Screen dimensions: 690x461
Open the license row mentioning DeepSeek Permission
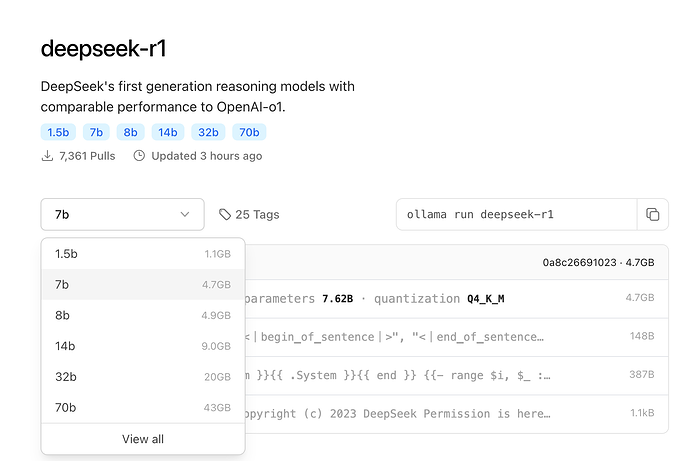[x=456, y=413]
